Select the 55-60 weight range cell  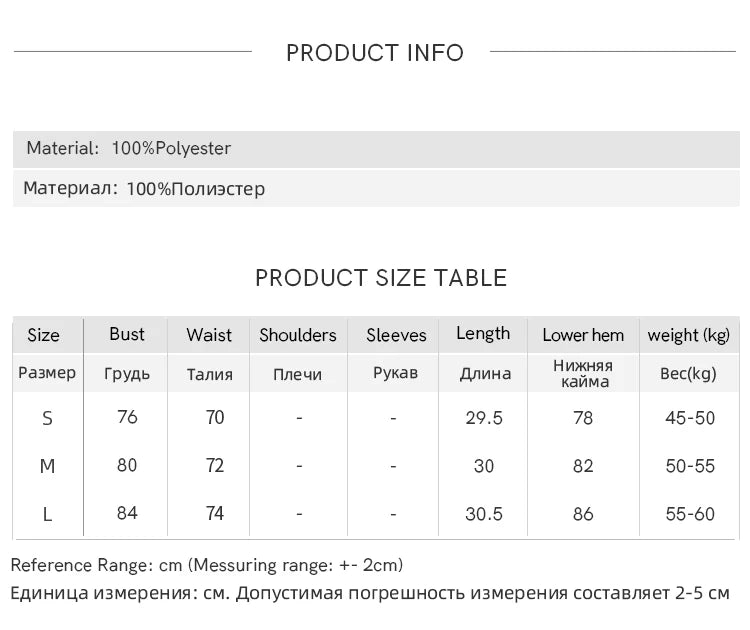[x=690, y=514]
